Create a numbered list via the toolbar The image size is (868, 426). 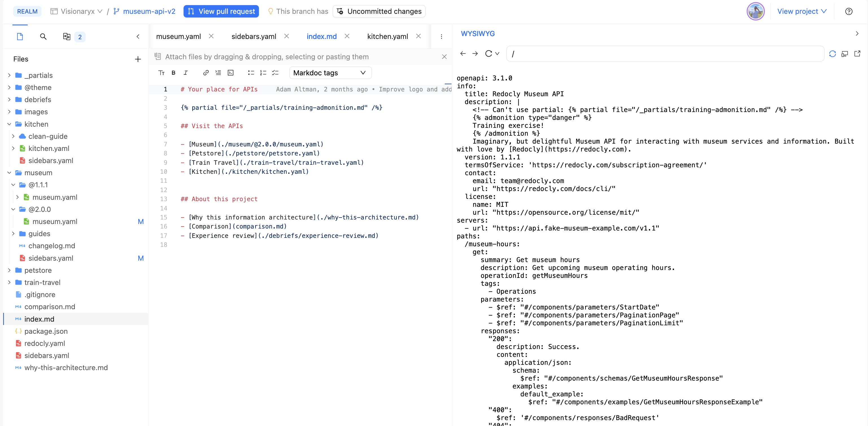(263, 73)
